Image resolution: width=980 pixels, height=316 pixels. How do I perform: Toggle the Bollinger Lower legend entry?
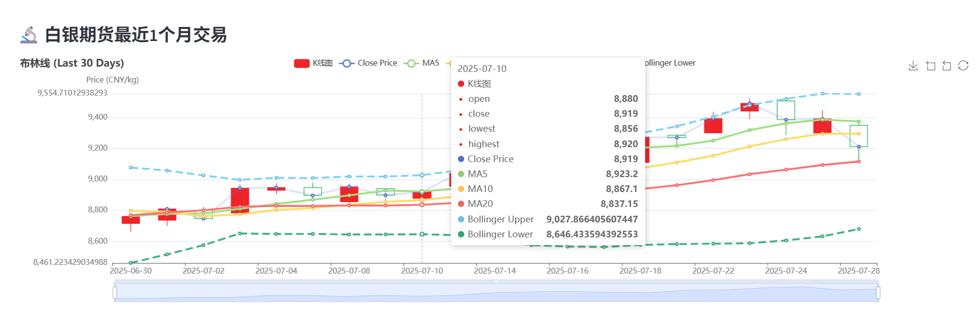click(x=670, y=63)
